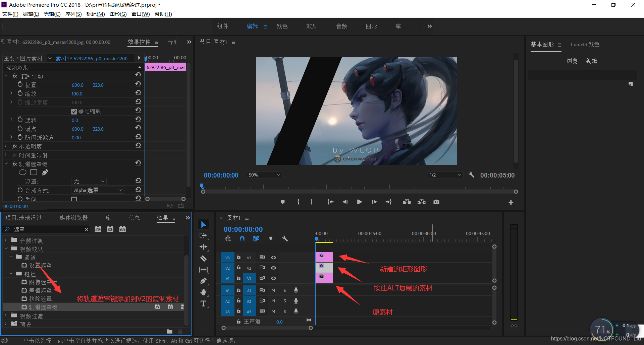
Task: Select the Pen tool in timeline toolbar
Action: click(x=203, y=281)
